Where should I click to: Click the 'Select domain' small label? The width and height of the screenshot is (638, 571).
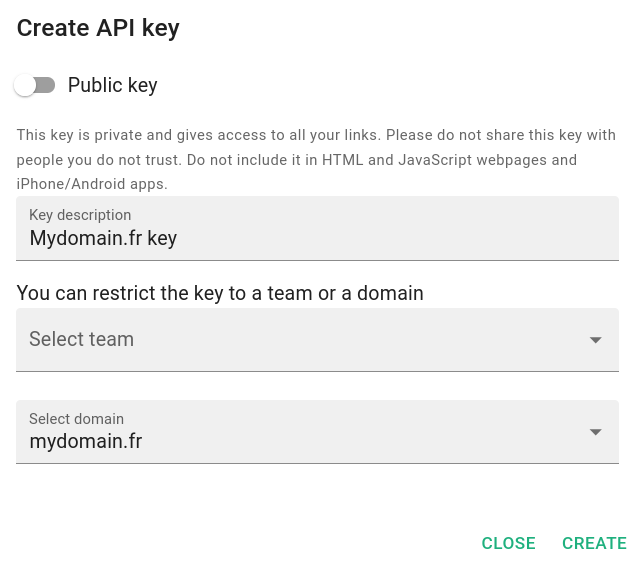76,419
